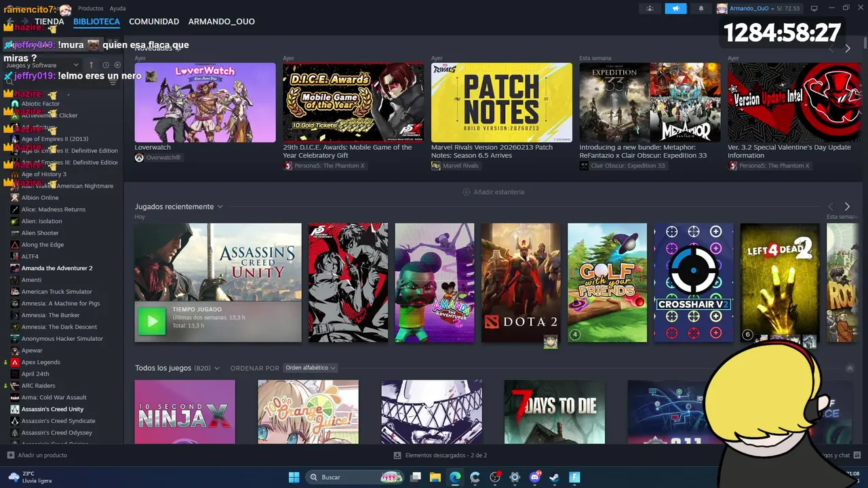Click the sort ascending arrow in library sidebar
The image size is (868, 488).
92,65
